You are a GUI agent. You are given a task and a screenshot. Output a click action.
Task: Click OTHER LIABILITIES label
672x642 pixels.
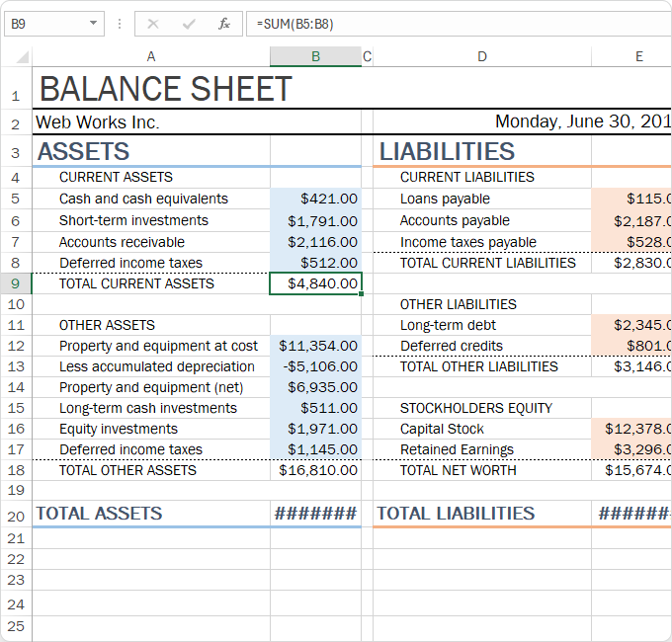click(x=459, y=304)
